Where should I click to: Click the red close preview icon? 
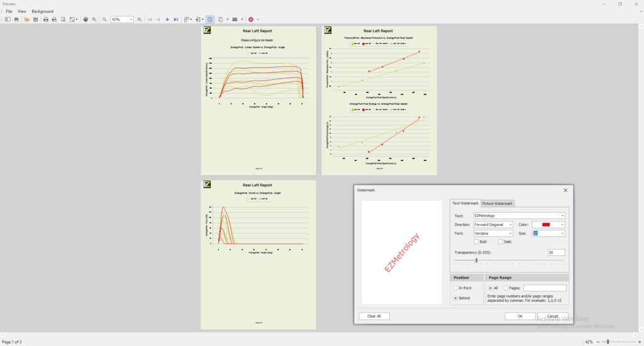coord(251,20)
